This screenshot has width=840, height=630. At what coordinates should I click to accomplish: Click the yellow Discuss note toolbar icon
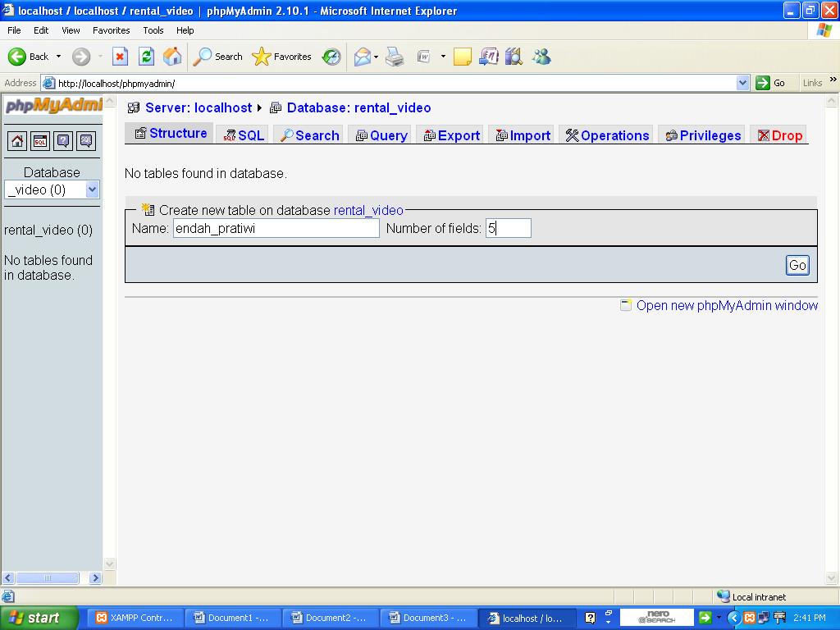[463, 57]
